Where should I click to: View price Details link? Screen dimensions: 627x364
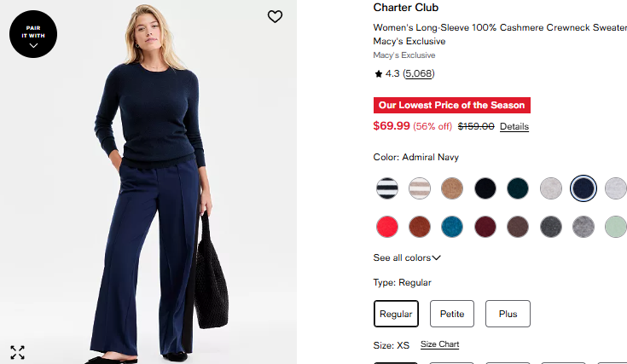click(514, 126)
